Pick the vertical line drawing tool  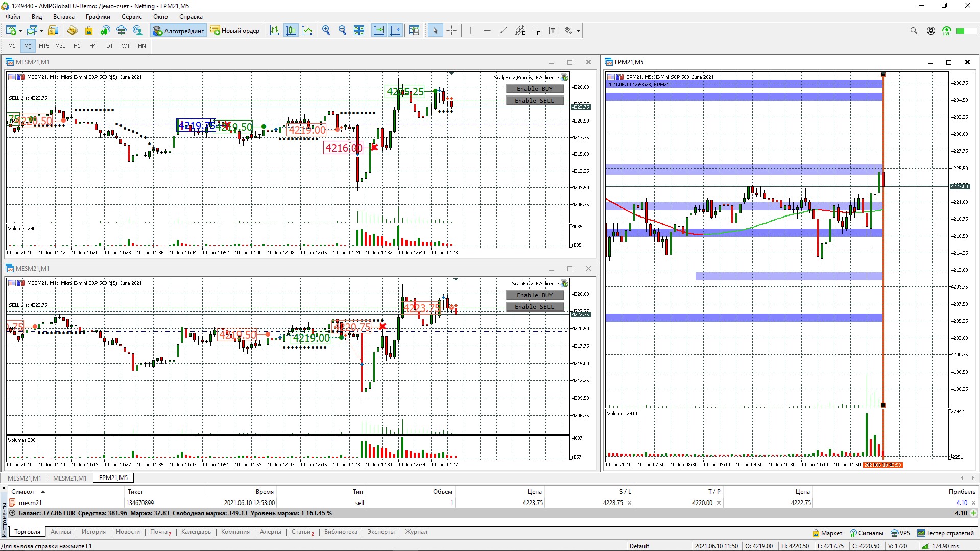tap(471, 31)
